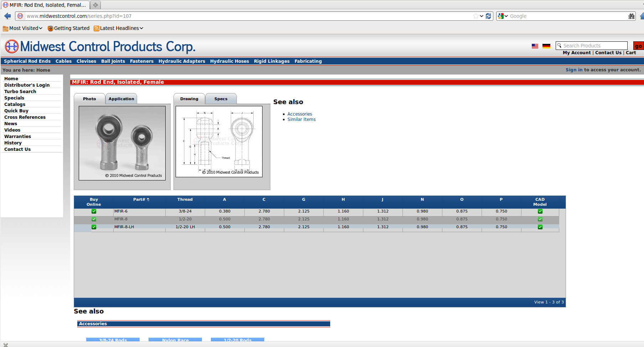Click the browser back arrow button
The image size is (644, 347).
click(7, 16)
